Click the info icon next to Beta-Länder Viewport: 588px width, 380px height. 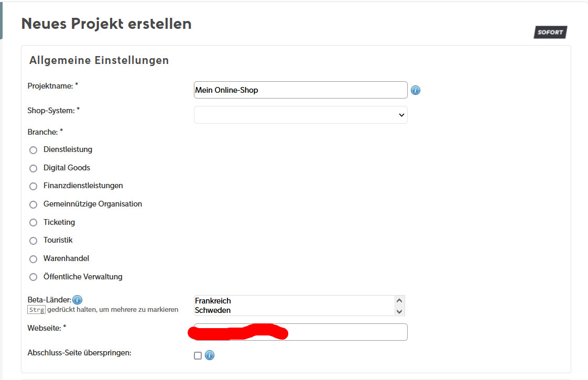point(77,300)
